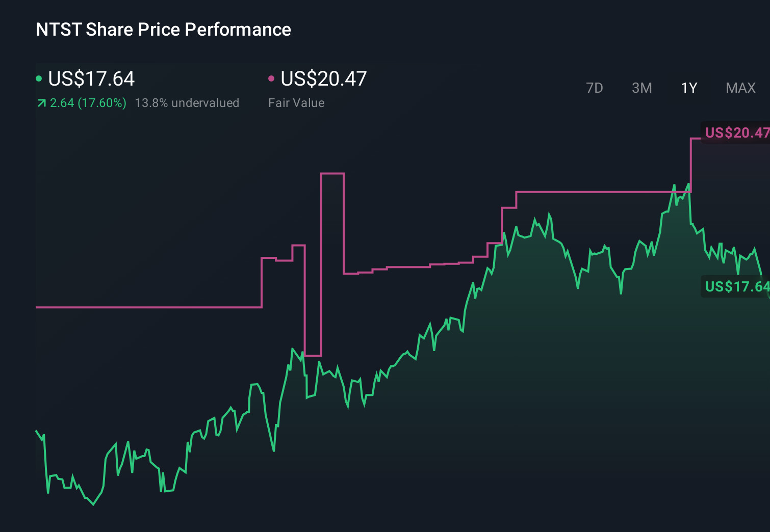Expand the US$20.47 Fair Value details

click(x=324, y=79)
